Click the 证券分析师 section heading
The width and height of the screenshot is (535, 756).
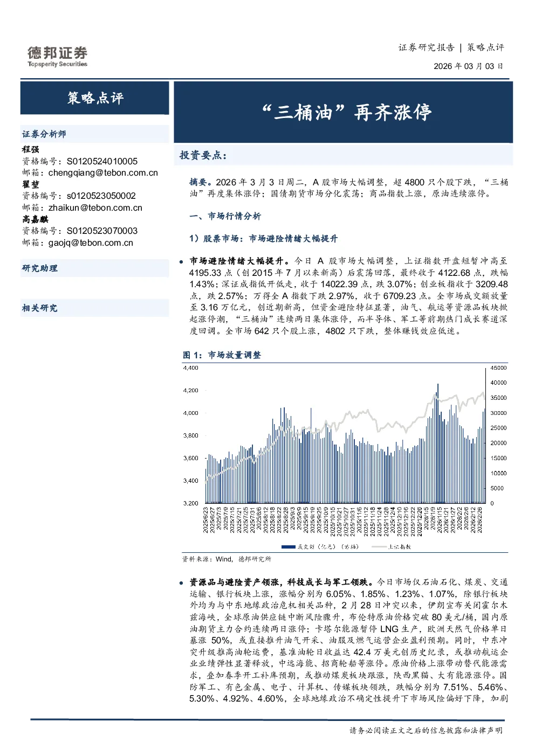point(44,134)
